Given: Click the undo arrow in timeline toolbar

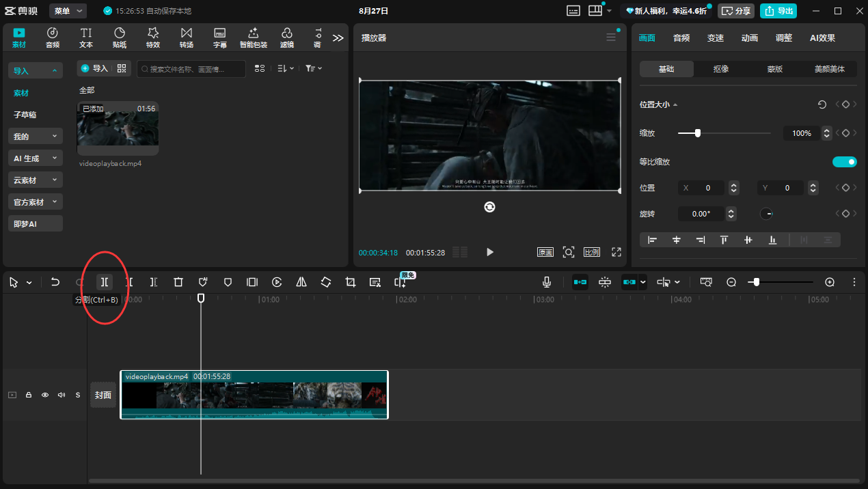Looking at the screenshot, I should pos(55,282).
